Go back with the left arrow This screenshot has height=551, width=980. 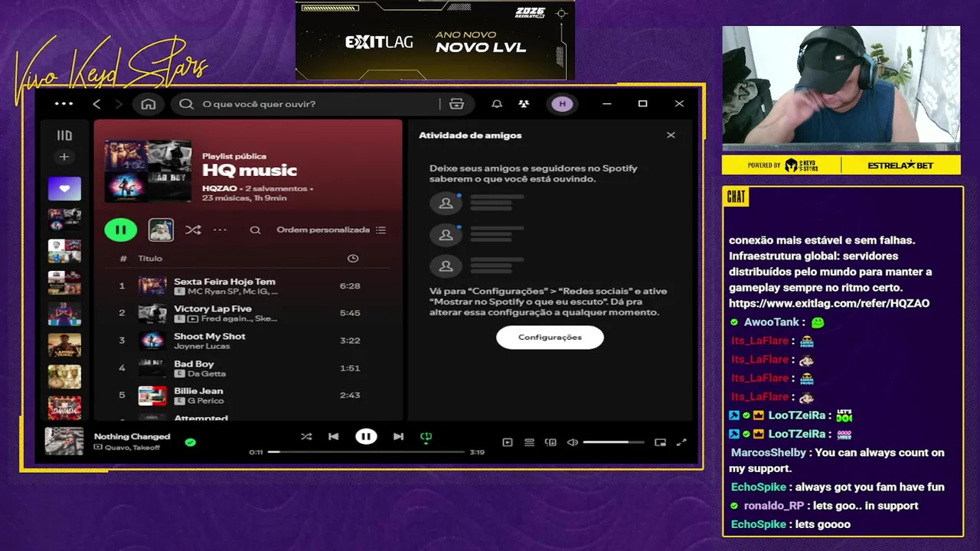pos(96,104)
